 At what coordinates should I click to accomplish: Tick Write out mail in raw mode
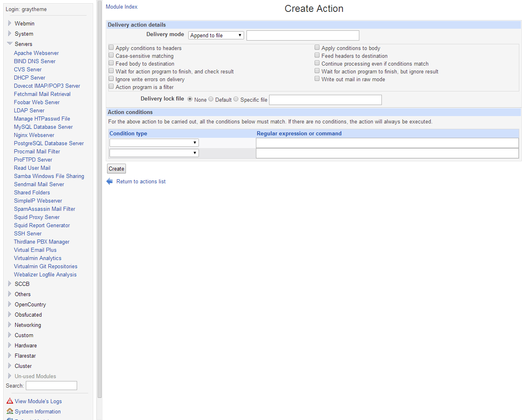(317, 79)
